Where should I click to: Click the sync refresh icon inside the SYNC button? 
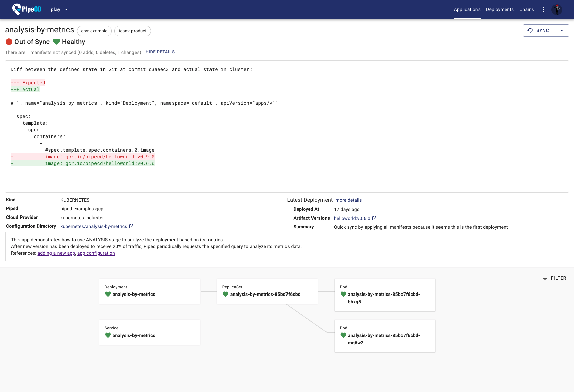point(531,30)
